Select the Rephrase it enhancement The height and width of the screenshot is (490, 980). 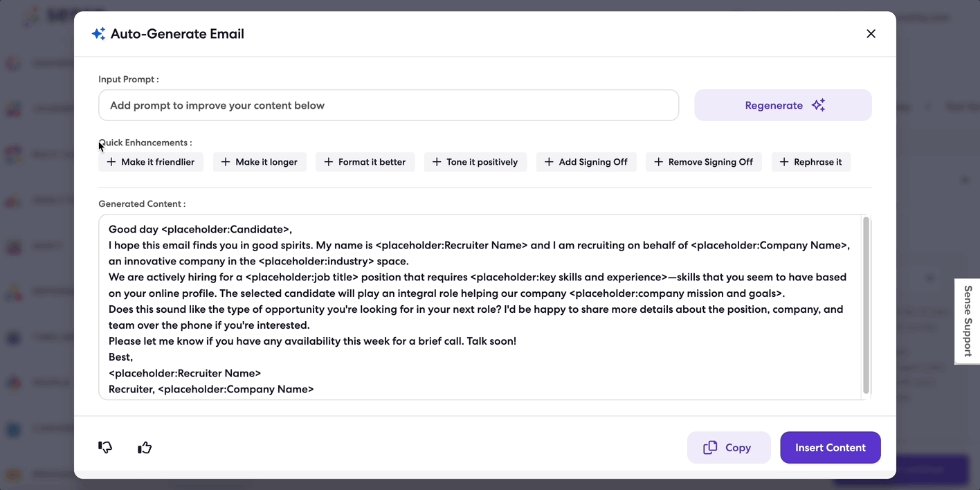pyautogui.click(x=811, y=162)
